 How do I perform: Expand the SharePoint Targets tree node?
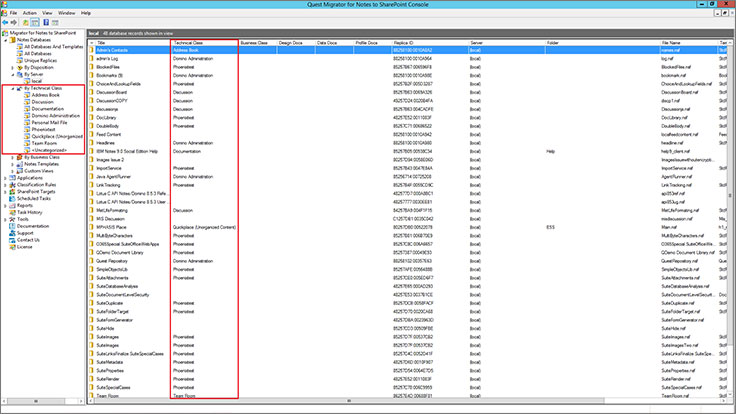[x=6, y=192]
